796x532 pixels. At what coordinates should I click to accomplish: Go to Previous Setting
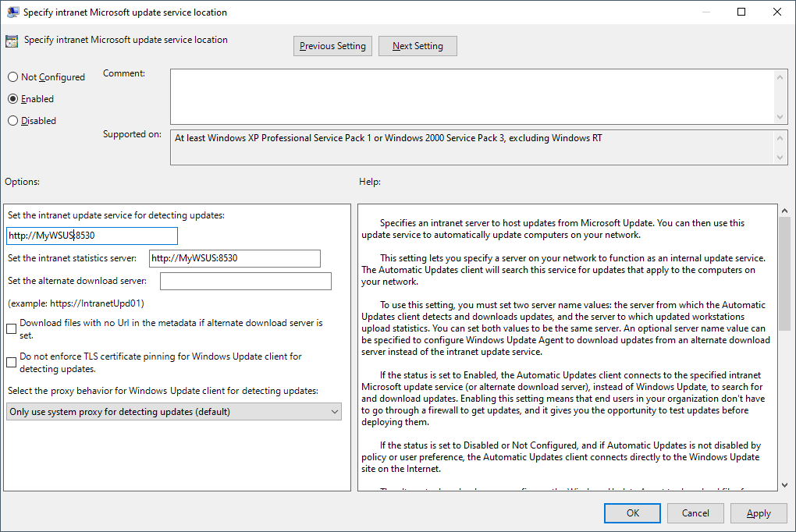[x=332, y=46]
